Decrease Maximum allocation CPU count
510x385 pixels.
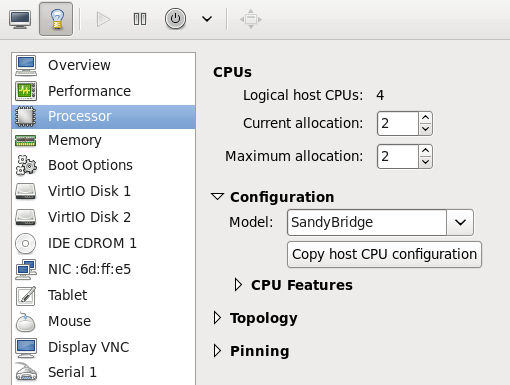coord(425,162)
